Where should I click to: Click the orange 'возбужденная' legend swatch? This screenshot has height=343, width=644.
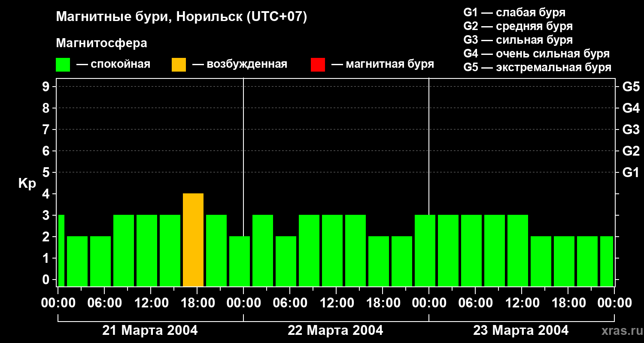(179, 65)
